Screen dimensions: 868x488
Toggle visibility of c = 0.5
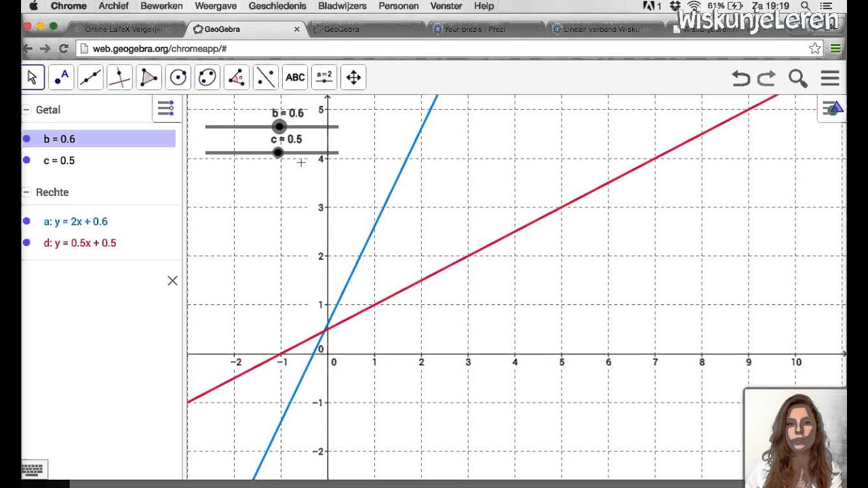point(26,161)
